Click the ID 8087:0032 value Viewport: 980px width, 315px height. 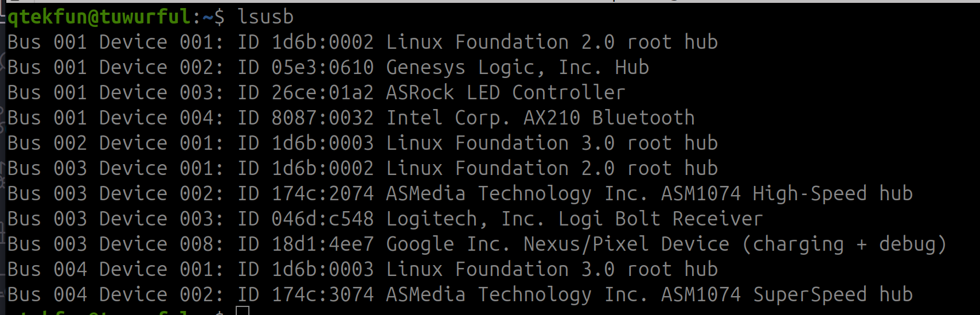305,118
